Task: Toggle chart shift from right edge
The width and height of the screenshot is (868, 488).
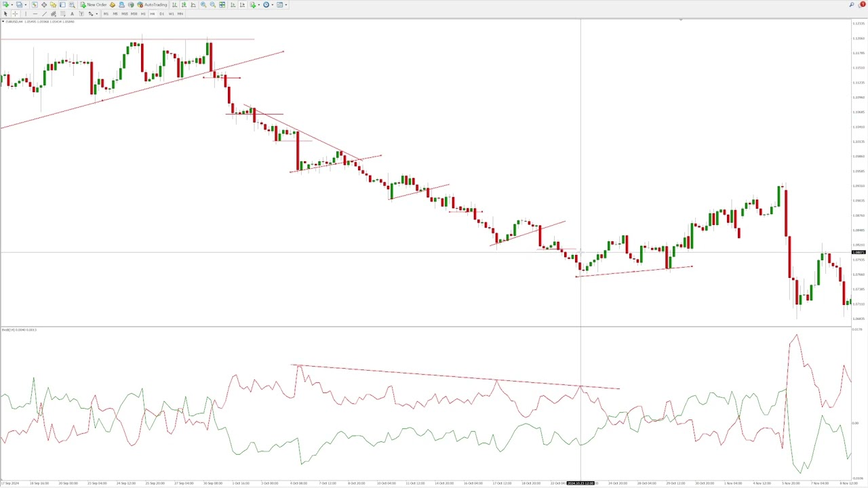Action: tap(242, 5)
